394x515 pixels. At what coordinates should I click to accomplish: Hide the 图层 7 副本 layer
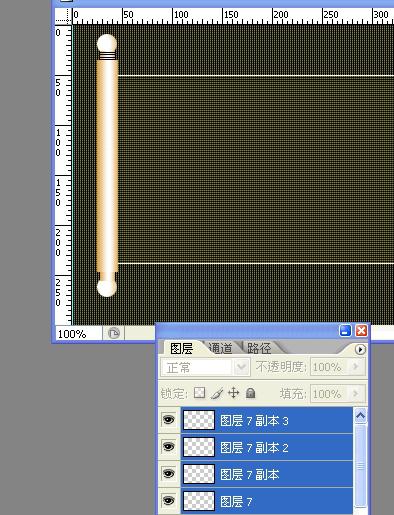tap(169, 473)
